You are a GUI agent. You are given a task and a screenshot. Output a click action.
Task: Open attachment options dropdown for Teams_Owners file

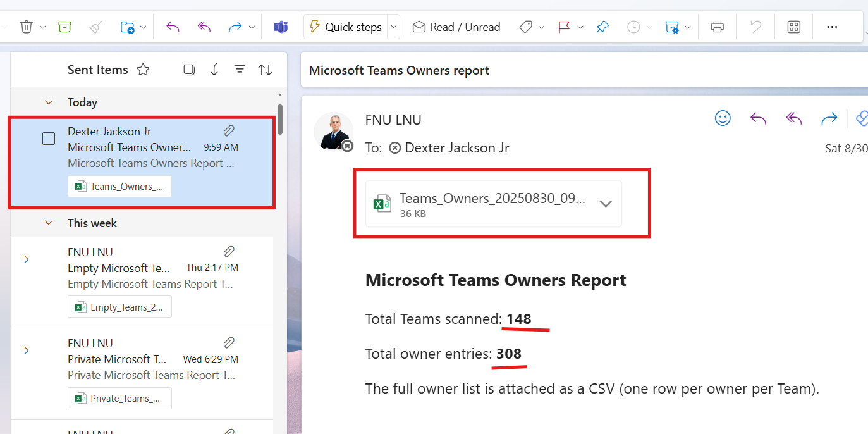606,204
